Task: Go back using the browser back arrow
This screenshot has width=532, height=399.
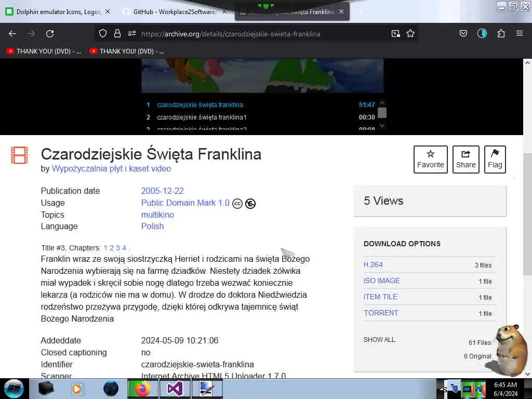Action: [12, 34]
